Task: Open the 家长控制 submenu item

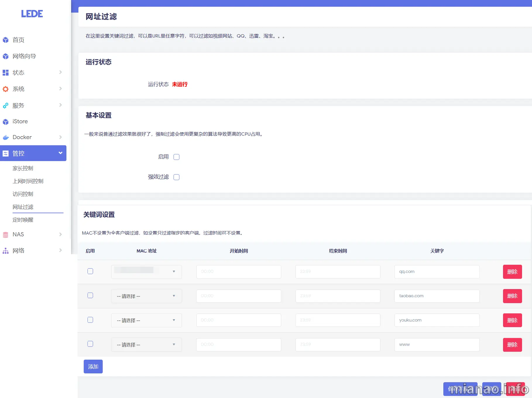Action: coord(23,168)
